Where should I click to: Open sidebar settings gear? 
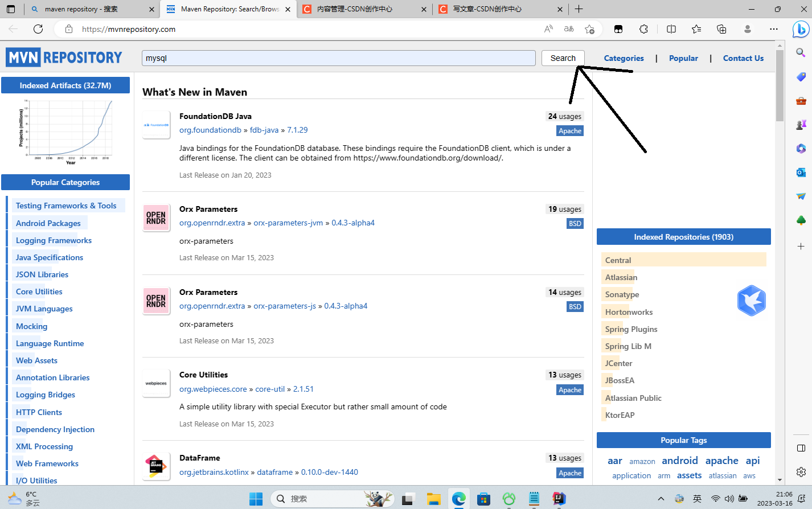click(801, 472)
